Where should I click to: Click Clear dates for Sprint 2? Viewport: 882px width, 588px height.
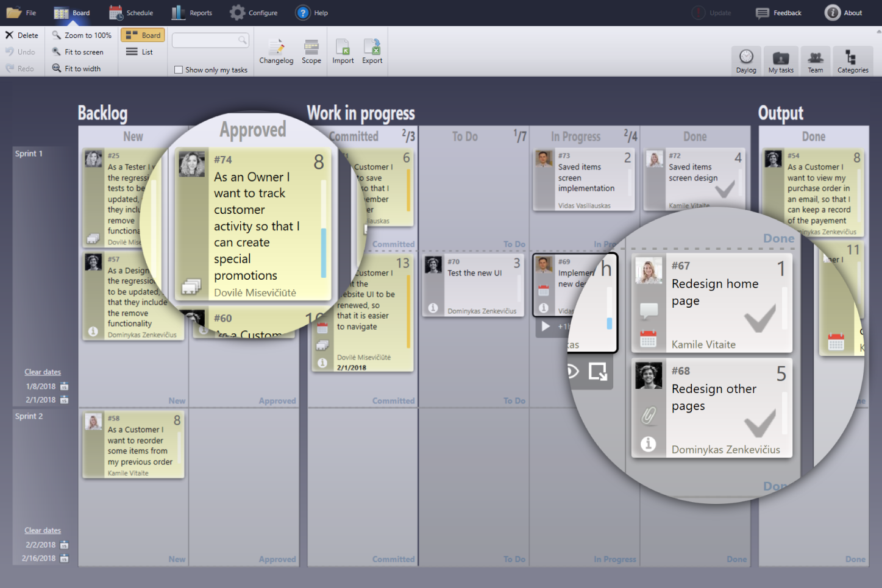pos(43,530)
